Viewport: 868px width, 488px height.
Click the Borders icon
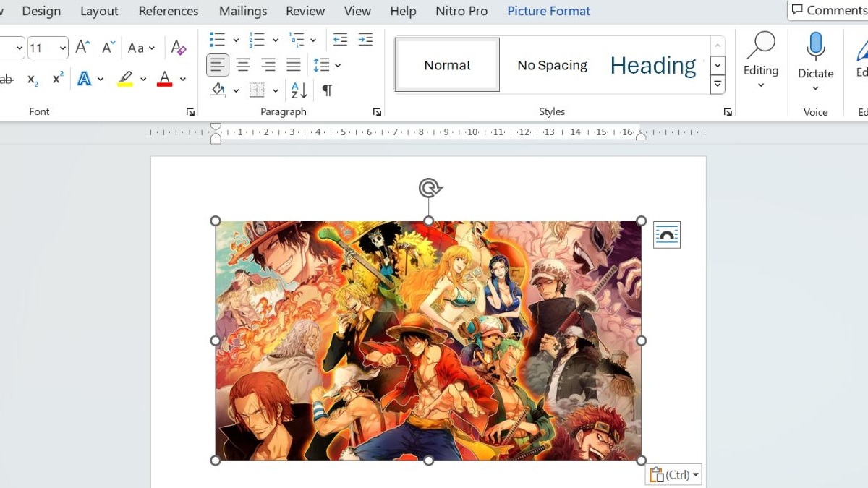(x=257, y=90)
